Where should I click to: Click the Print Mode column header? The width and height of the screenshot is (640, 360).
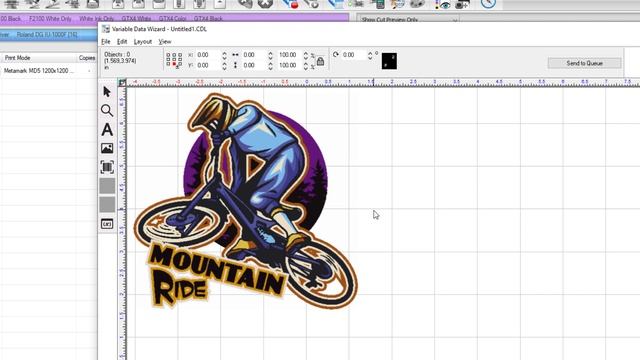pos(39,58)
